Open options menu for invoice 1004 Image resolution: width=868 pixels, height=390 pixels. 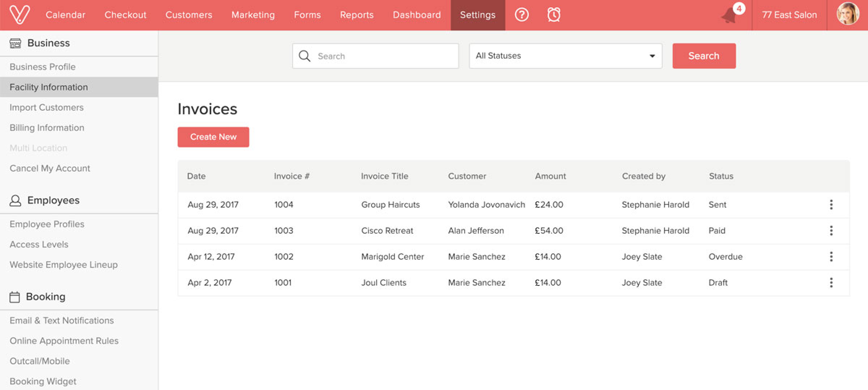pos(831,205)
